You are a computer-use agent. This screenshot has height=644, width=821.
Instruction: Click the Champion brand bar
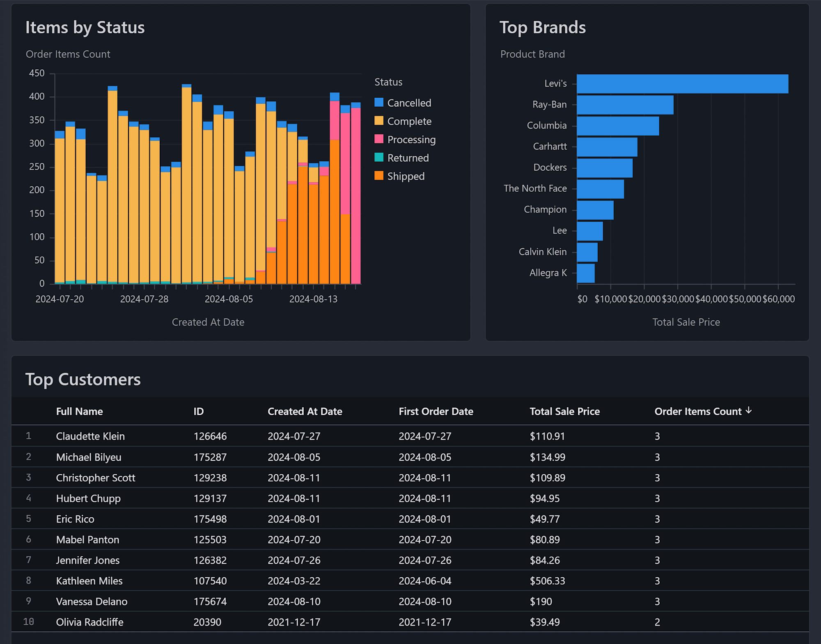(x=595, y=210)
